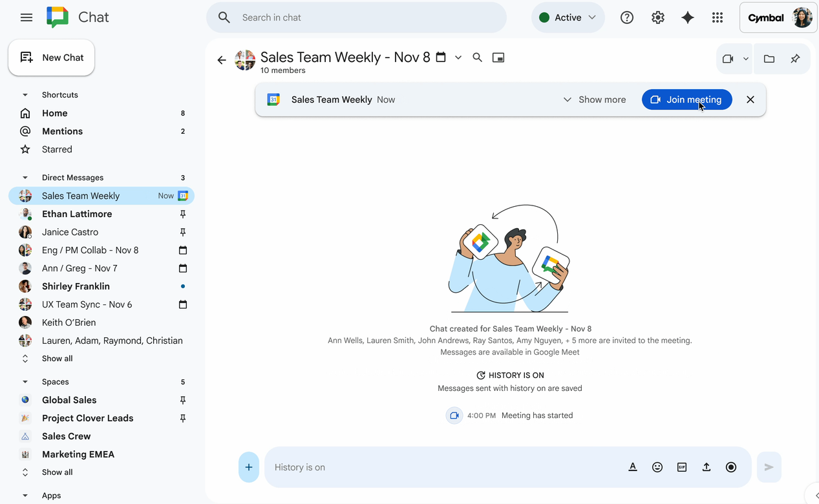Screen dimensions: 819x504
Task: Dismiss the Sales Team Weekly banner
Action: click(x=750, y=100)
